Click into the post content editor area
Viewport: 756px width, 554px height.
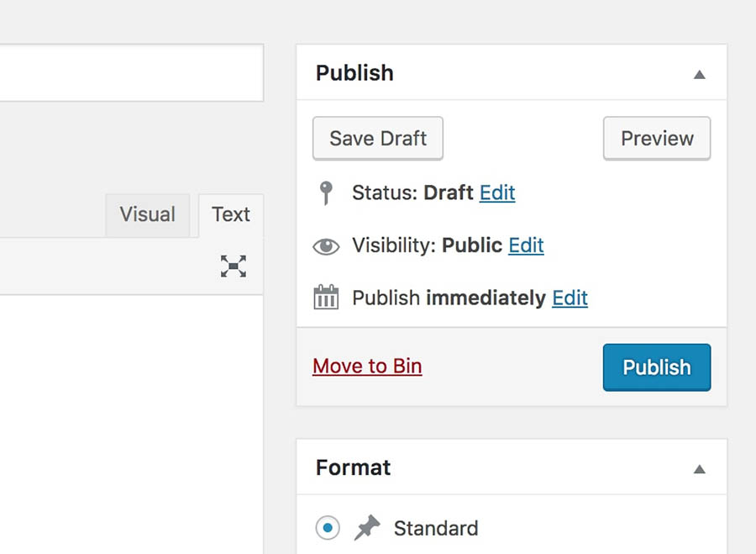click(x=132, y=425)
